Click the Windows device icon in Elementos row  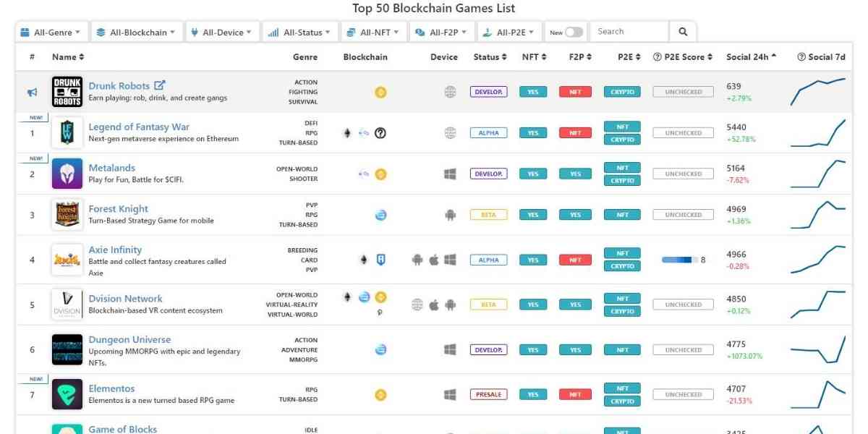point(451,395)
